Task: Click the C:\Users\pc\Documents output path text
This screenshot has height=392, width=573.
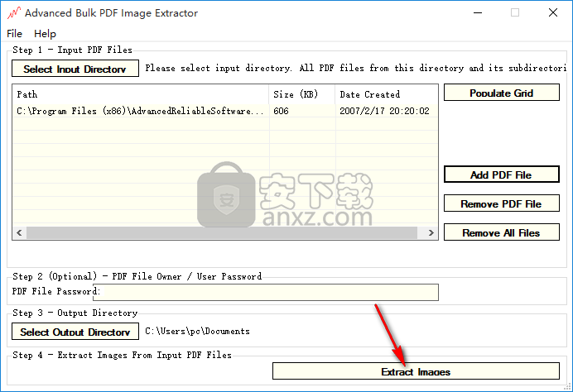Action: click(197, 332)
